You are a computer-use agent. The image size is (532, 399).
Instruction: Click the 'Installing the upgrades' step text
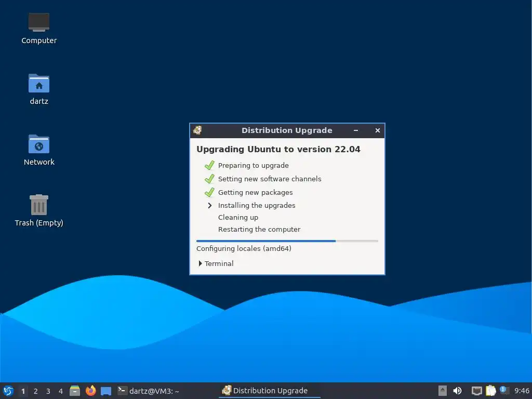pos(257,205)
